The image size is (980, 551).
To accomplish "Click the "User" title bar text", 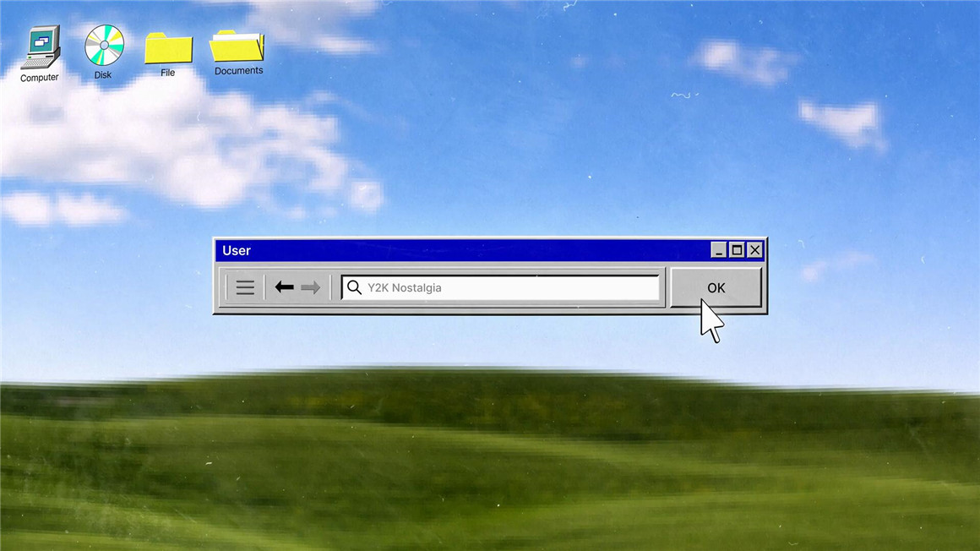I will (x=237, y=250).
